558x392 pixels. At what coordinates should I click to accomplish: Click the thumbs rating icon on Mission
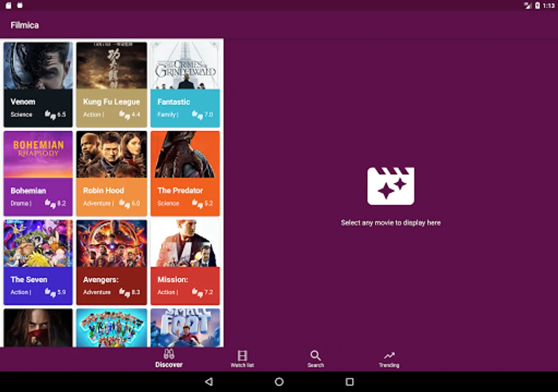[x=197, y=292]
